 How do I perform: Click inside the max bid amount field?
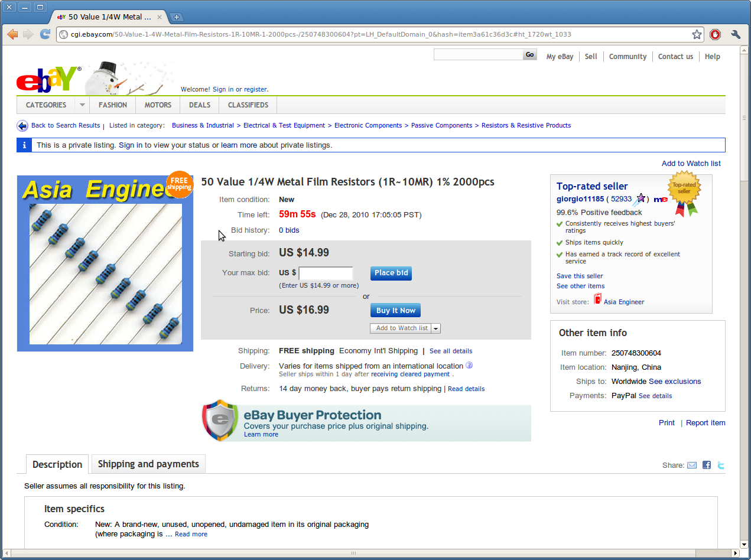pos(326,273)
